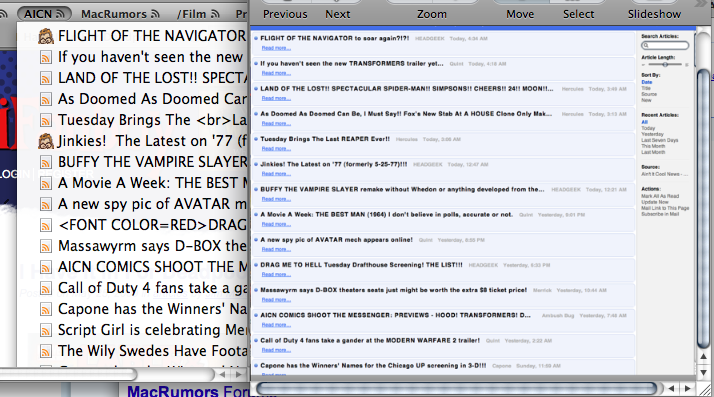Click scroll-up arrow of the Preview vertical scrollbar
Image resolution: width=714 pixels, height=397 pixels.
tap(704, 356)
